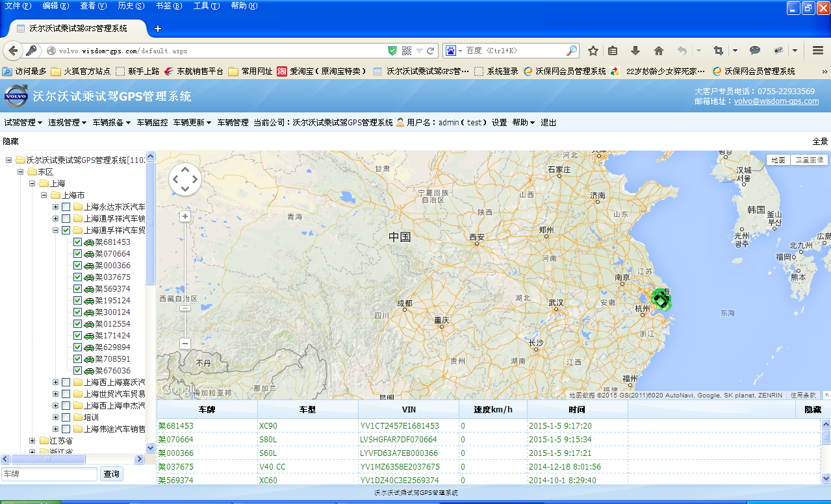
Task: Collapse the 东区 tree node
Action: (x=21, y=172)
